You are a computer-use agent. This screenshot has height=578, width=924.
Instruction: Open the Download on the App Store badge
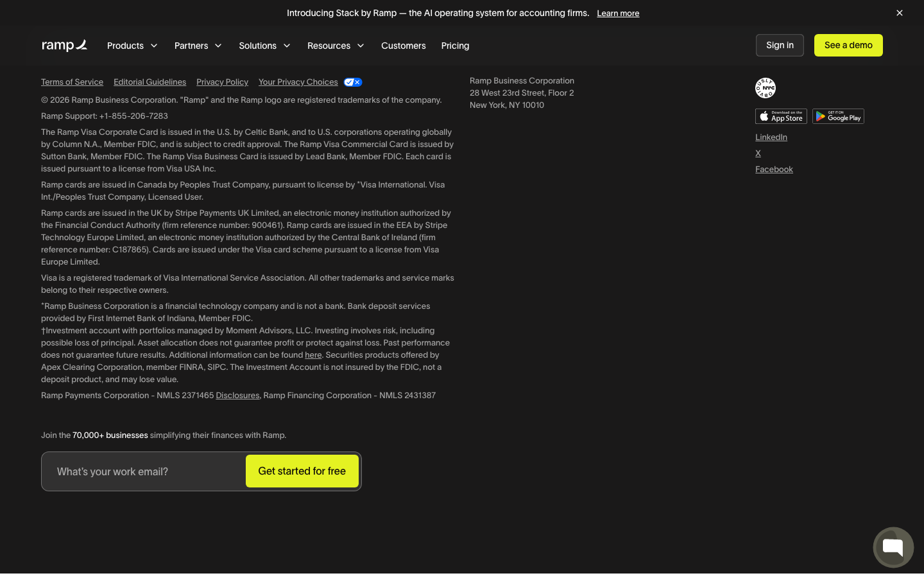pos(781,116)
